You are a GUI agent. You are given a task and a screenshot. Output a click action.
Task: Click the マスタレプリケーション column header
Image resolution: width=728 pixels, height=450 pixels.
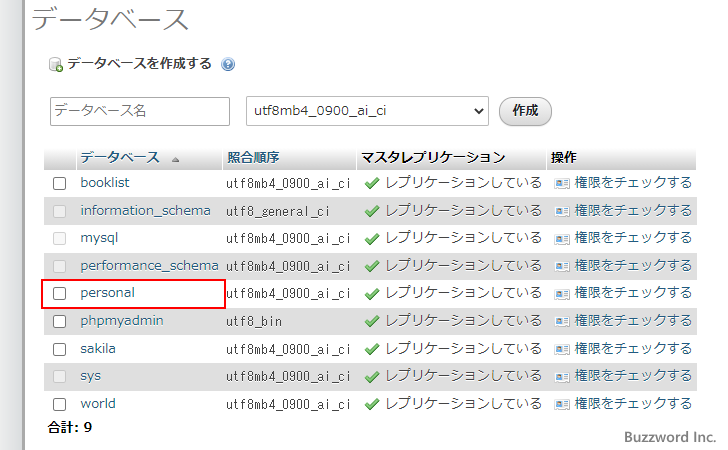click(x=433, y=158)
